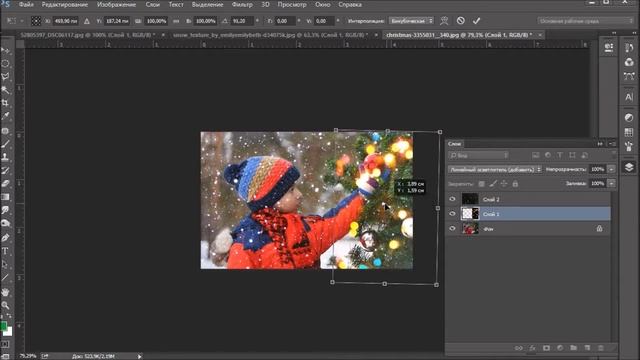The height and width of the screenshot is (360, 640).
Task: Toggle lock transparent pixels
Action: [482, 184]
